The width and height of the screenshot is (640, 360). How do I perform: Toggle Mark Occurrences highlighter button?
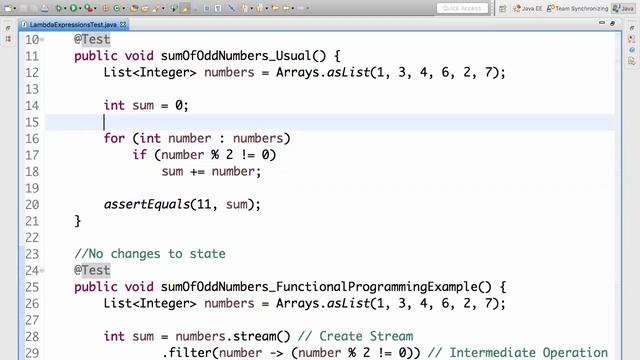pos(185,8)
